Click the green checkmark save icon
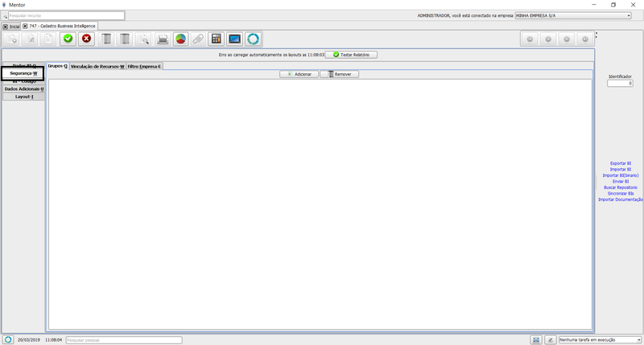This screenshot has height=345, width=644. coord(68,39)
